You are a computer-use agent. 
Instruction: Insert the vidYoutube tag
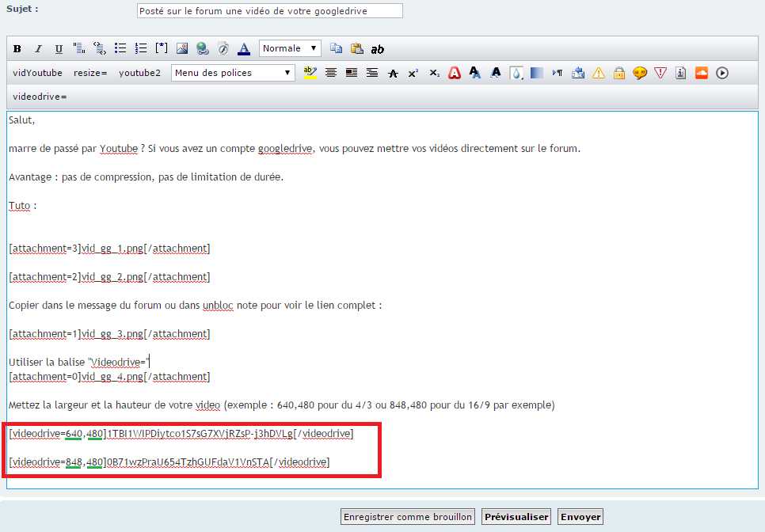tap(37, 73)
